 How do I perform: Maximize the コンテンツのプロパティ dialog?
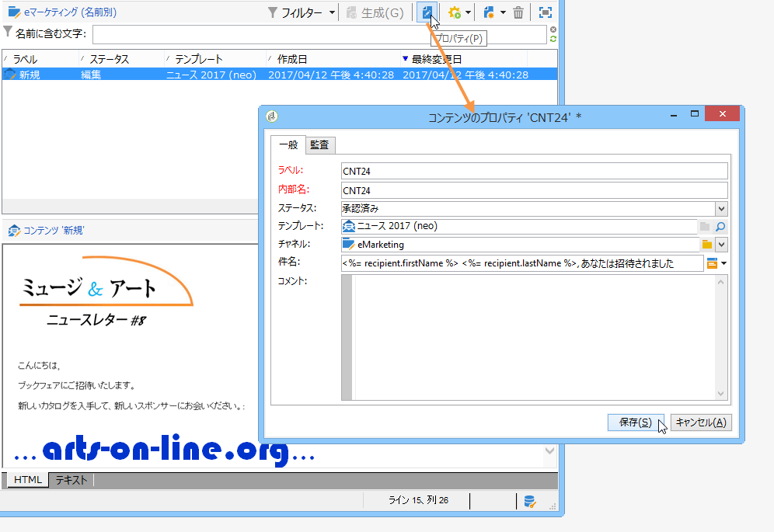click(695, 114)
